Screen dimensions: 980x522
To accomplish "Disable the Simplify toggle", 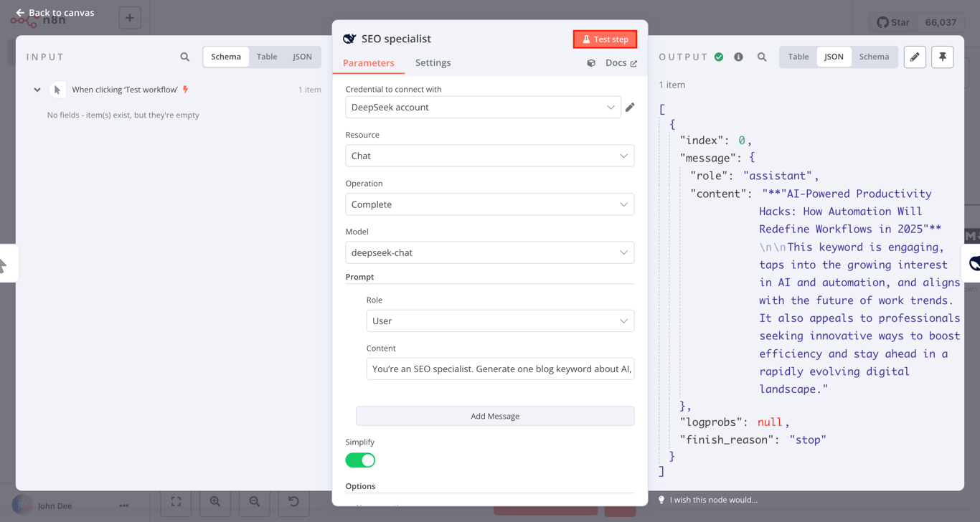I will (x=360, y=460).
